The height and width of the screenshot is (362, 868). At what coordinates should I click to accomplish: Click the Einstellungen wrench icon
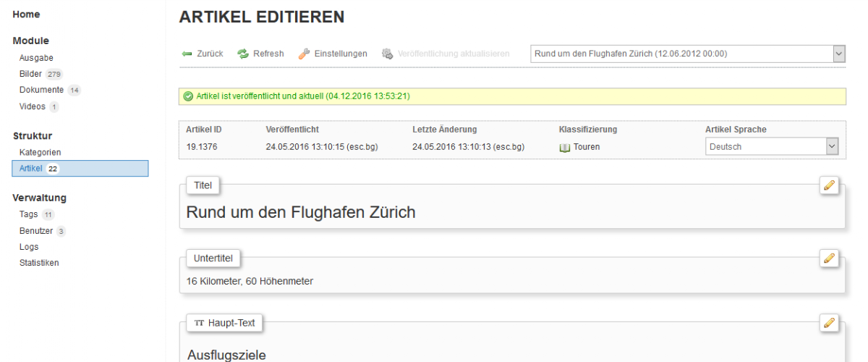[x=305, y=54]
